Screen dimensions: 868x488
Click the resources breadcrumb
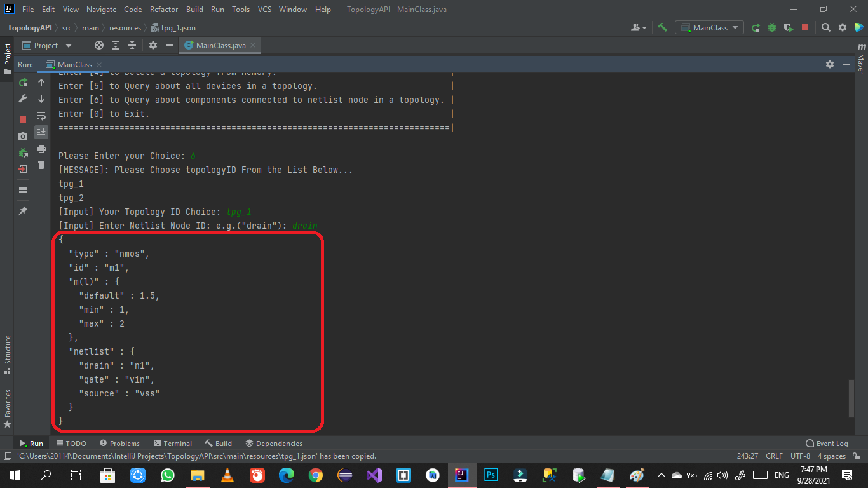click(125, 28)
